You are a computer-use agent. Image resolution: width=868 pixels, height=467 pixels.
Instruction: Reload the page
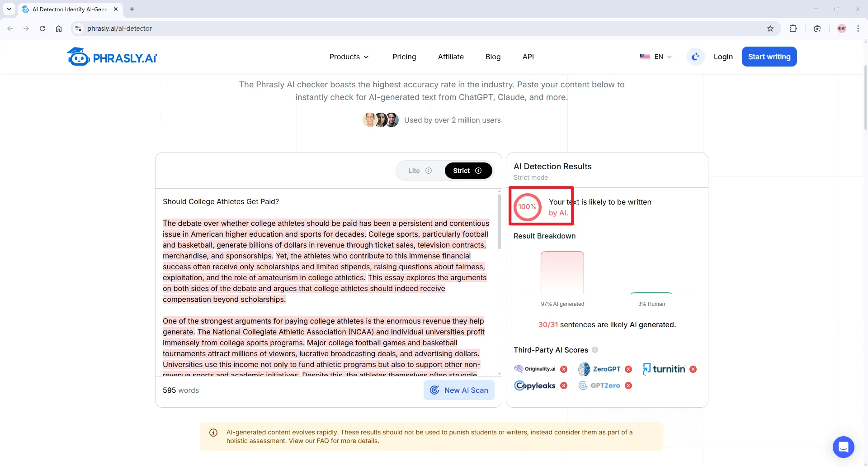click(42, 29)
